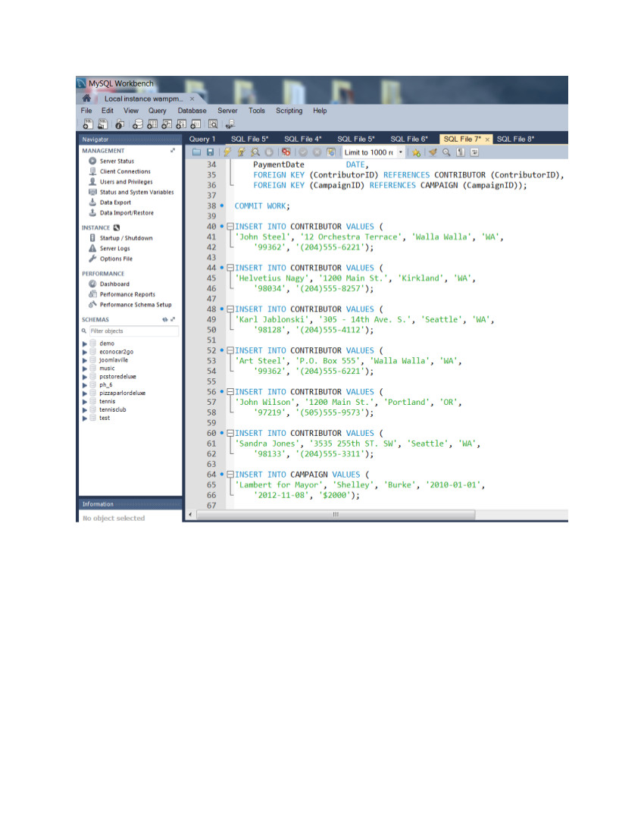This screenshot has height=834, width=644.
Task: Click the Explain query magnifier-bolt icon
Action: (255, 152)
